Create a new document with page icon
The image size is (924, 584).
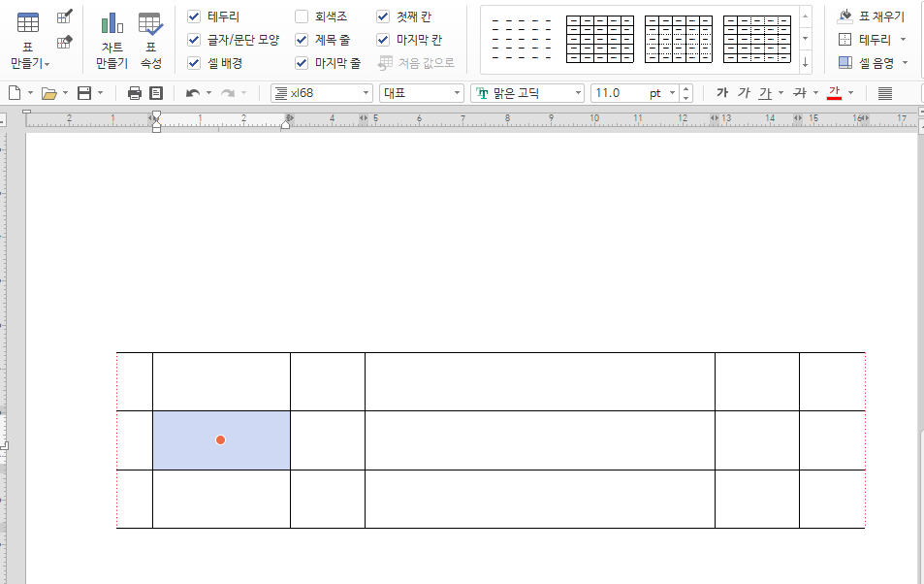click(x=15, y=92)
